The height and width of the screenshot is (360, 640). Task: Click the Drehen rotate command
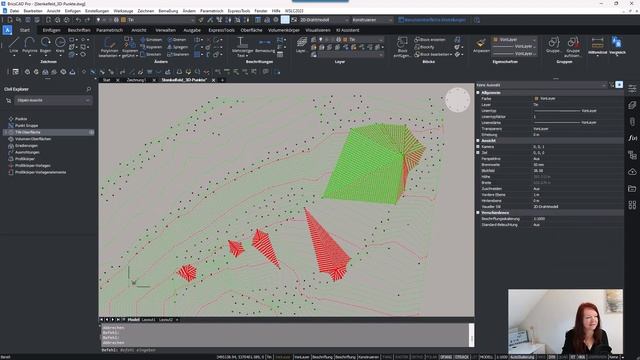(x=177, y=40)
